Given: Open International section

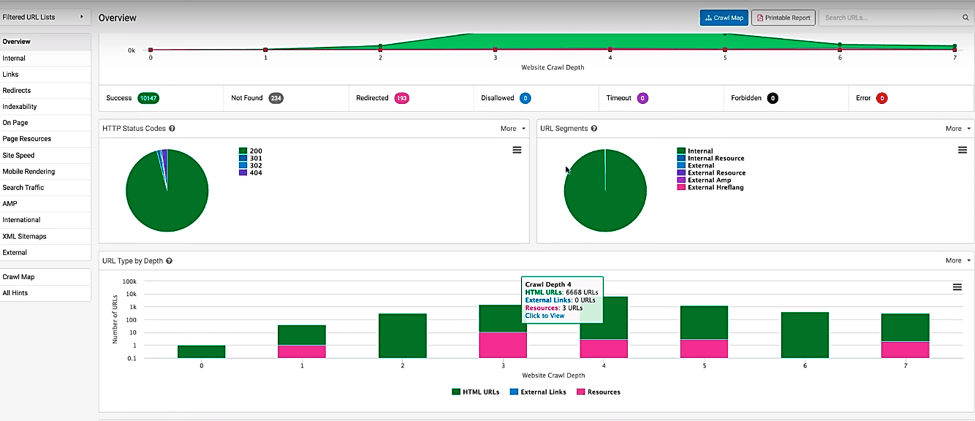Looking at the screenshot, I should click(46, 220).
